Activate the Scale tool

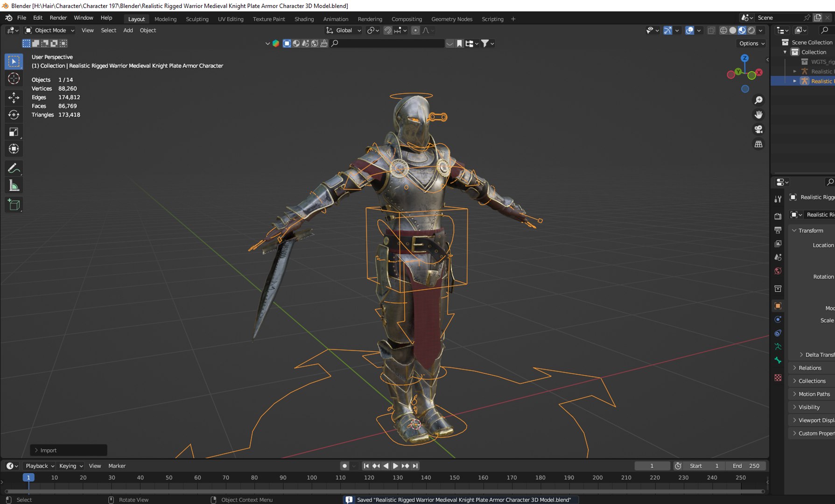click(x=14, y=132)
